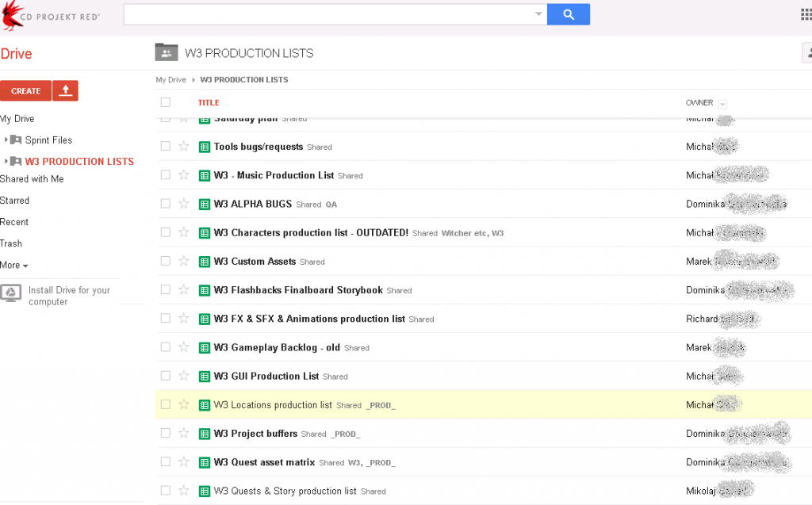Star the W3 ALPHA BUGS file
The image size is (812, 505).
pyautogui.click(x=183, y=204)
